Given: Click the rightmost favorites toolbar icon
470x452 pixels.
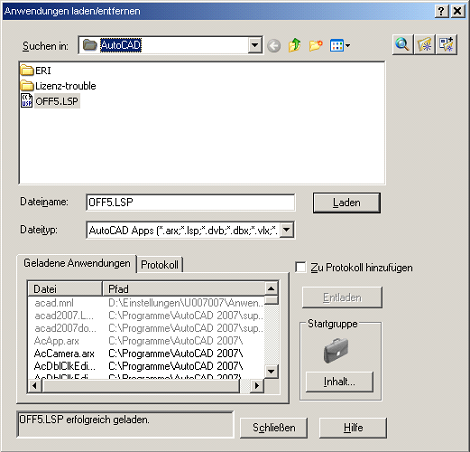Looking at the screenshot, I should 446,44.
